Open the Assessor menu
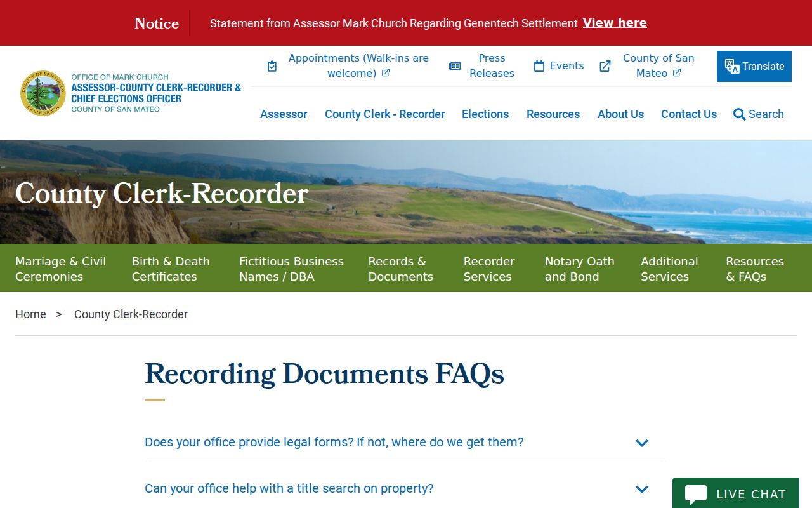 [284, 114]
